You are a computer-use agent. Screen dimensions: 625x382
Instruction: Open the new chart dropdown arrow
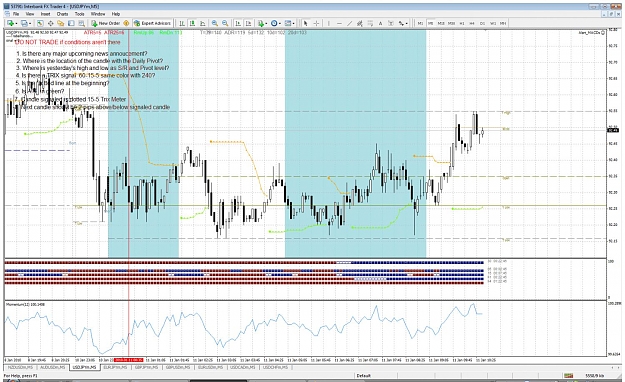[16, 23]
